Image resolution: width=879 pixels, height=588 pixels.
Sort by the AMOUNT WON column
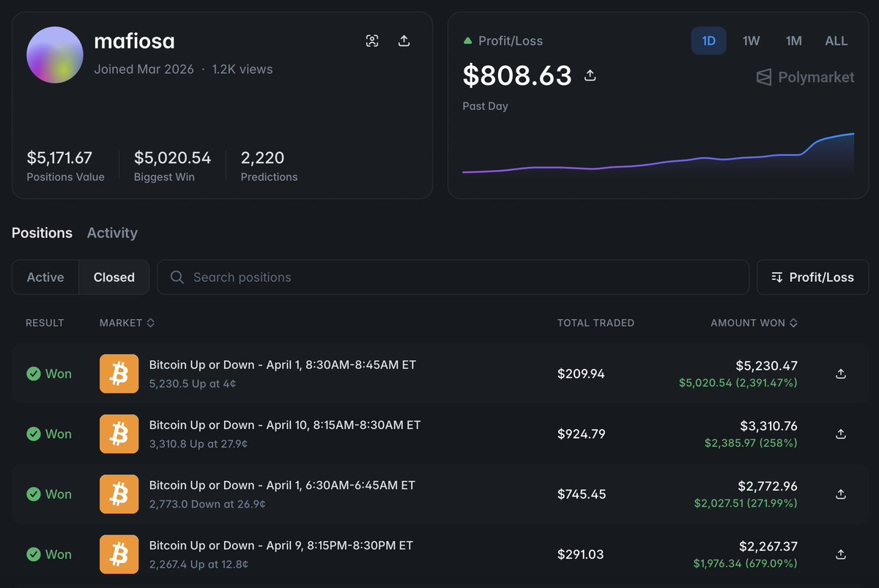pos(754,323)
